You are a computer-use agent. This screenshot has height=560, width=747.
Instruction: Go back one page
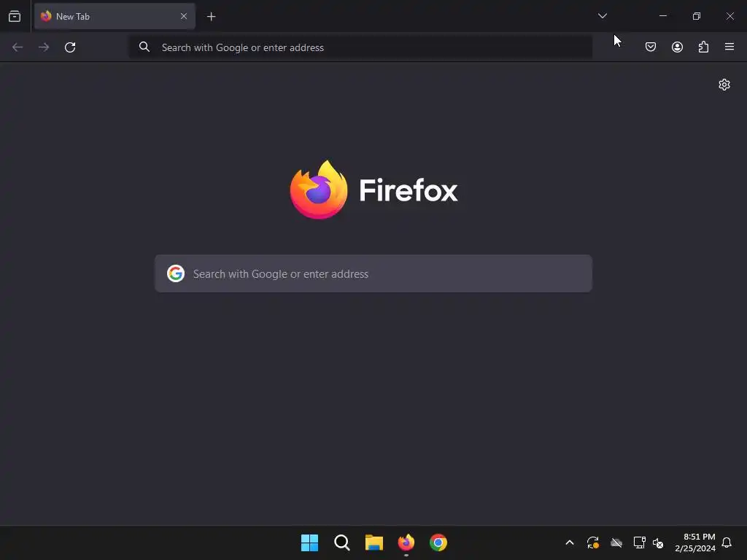(x=18, y=47)
